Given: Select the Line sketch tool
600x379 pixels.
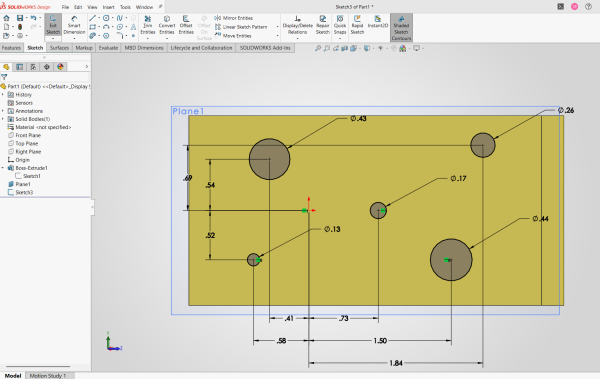Looking at the screenshot, I should click(x=92, y=18).
